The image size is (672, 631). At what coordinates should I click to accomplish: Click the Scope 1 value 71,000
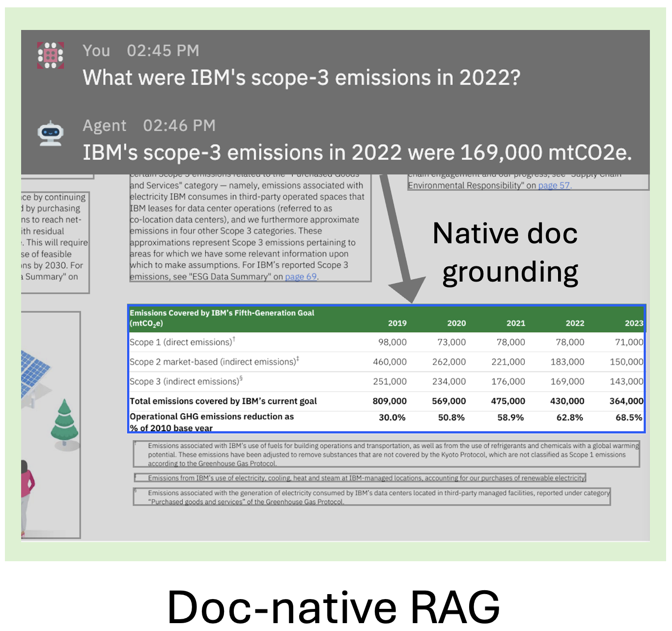point(629,342)
